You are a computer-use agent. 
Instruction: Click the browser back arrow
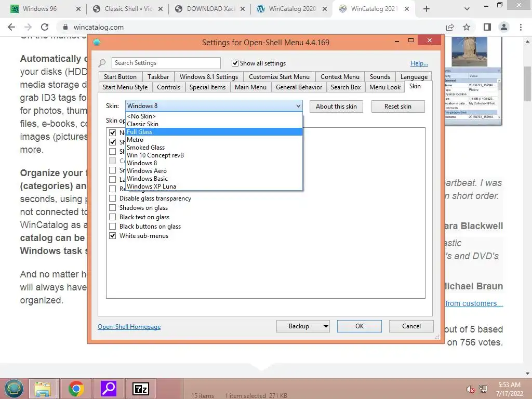11,27
